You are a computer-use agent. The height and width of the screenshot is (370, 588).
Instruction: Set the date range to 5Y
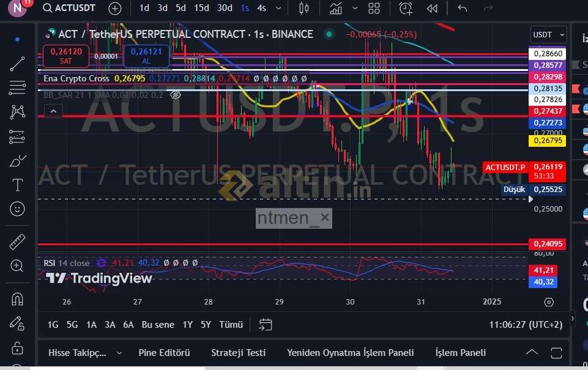point(206,325)
